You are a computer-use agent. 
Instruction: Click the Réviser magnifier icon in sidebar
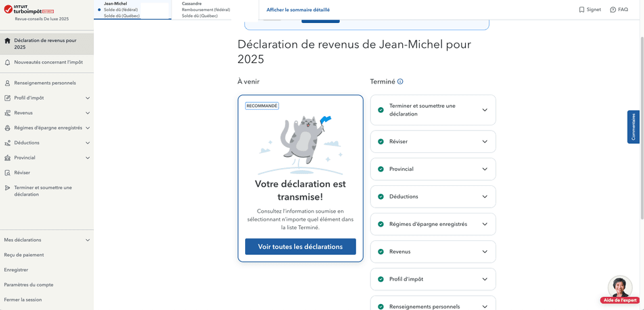point(8,173)
